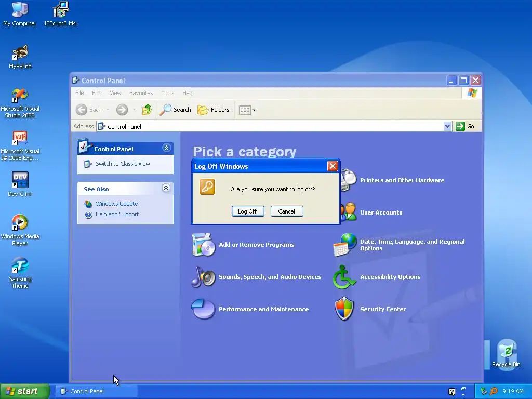Open Security Center shield icon
Screen dimensions: 532x399
(344, 309)
